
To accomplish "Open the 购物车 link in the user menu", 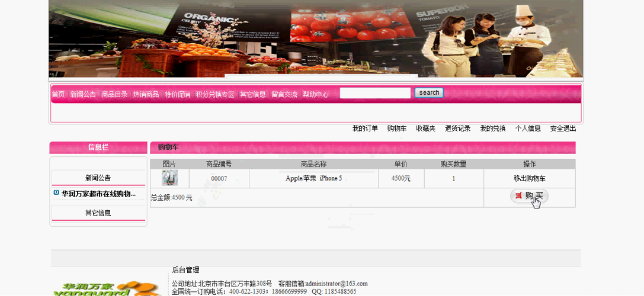I will (397, 128).
